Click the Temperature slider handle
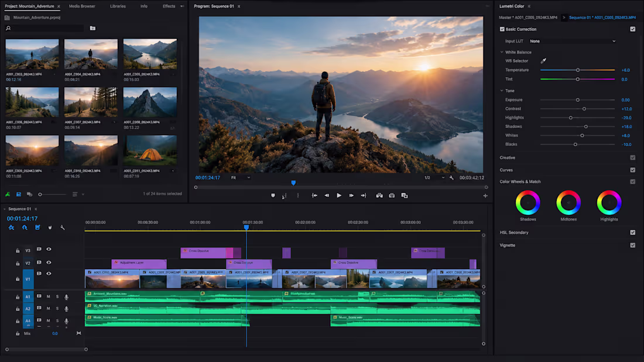 click(577, 70)
